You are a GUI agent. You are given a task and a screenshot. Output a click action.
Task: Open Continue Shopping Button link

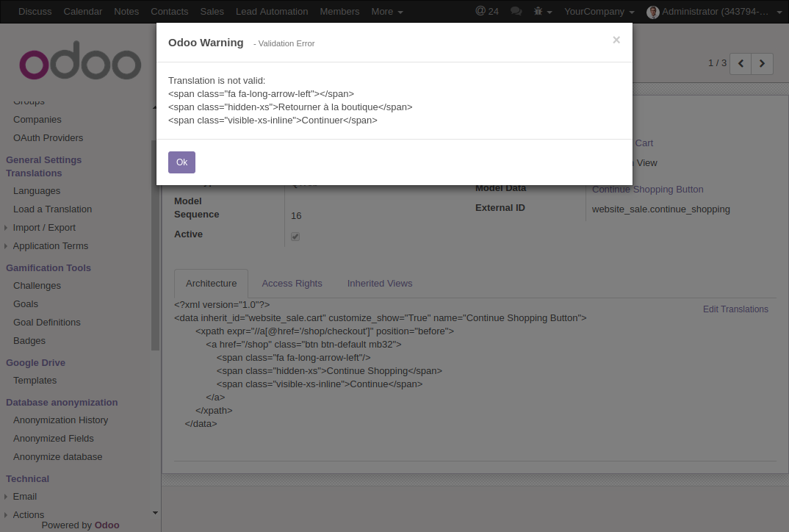pyautogui.click(x=648, y=190)
